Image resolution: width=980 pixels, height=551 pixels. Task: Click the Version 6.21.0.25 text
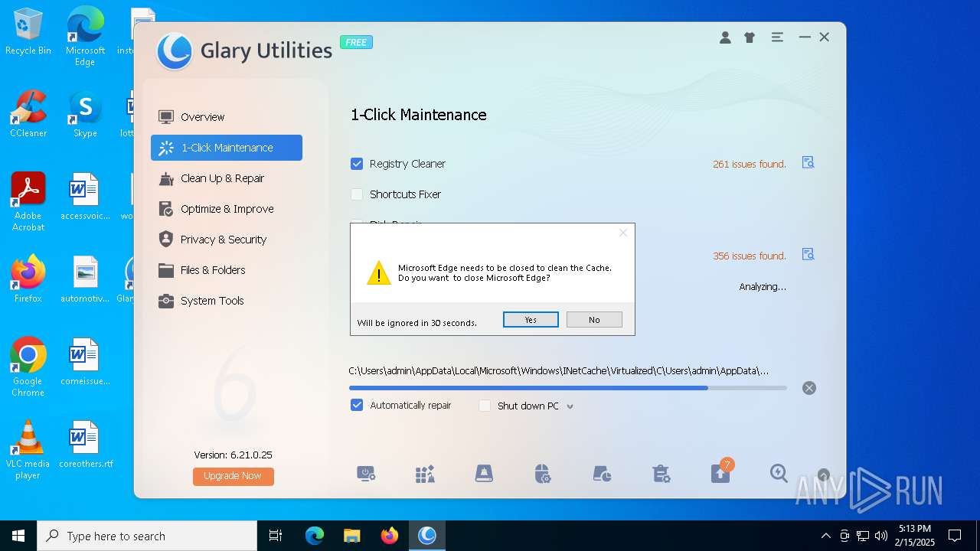233,455
